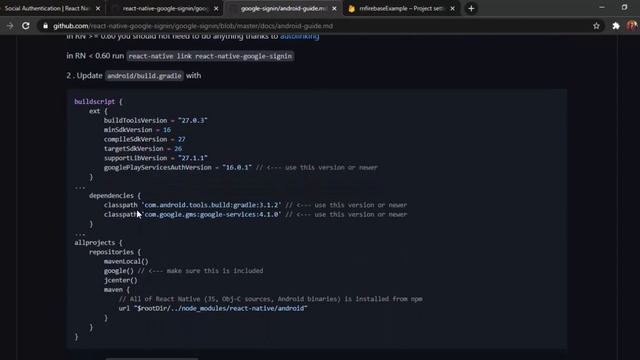Click the jcenter() line
Viewport: 640px width, 360px height.
coord(120,280)
